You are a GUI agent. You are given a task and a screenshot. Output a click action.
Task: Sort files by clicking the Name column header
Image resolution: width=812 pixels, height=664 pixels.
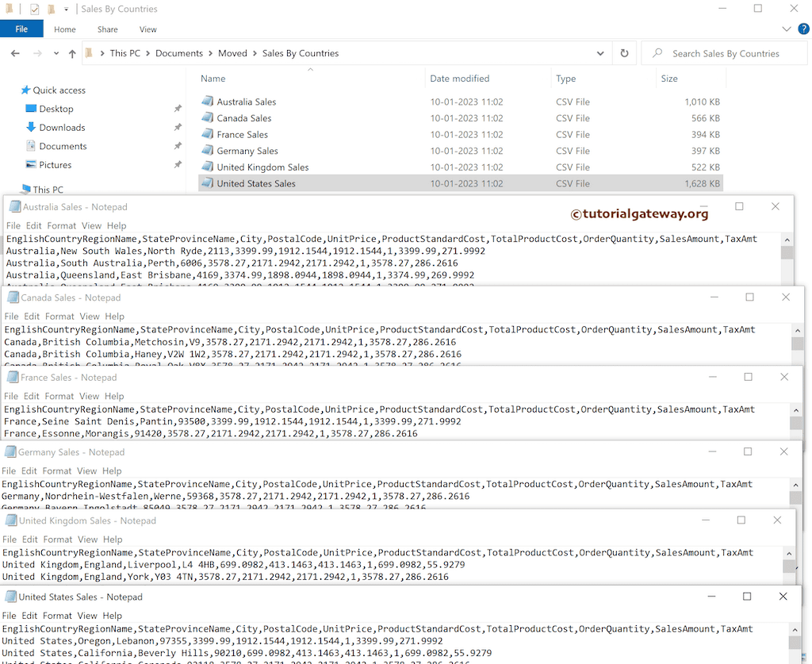(x=211, y=79)
